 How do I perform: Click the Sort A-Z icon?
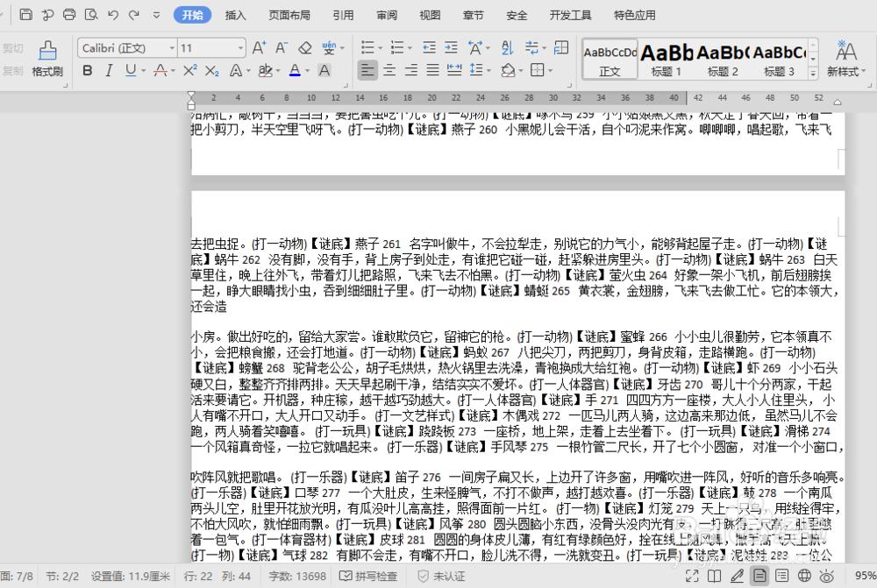click(507, 48)
